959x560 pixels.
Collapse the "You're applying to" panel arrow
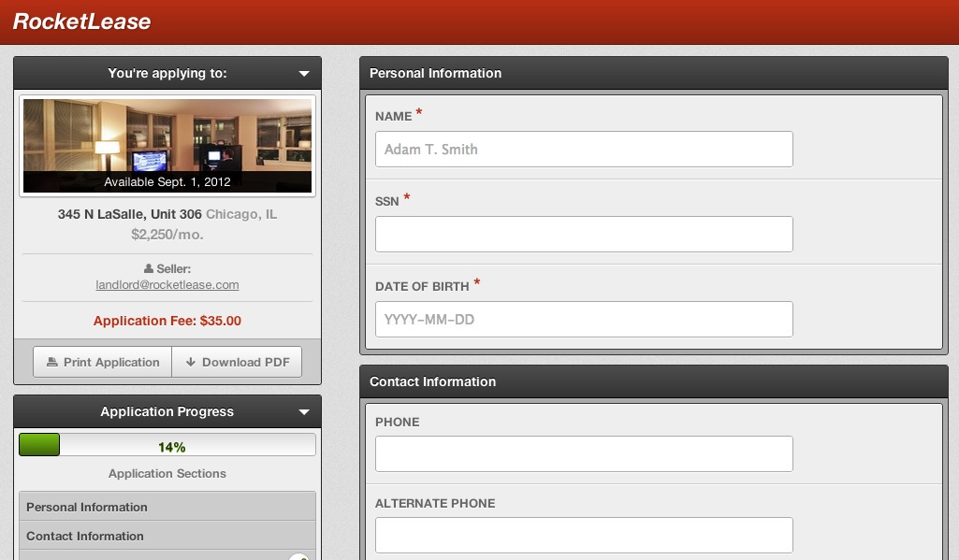click(304, 73)
